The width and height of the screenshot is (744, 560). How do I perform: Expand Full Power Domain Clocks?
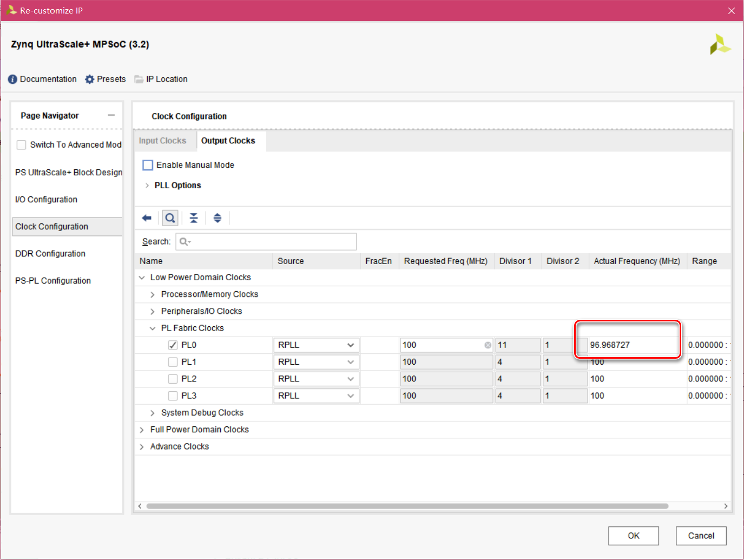point(142,430)
